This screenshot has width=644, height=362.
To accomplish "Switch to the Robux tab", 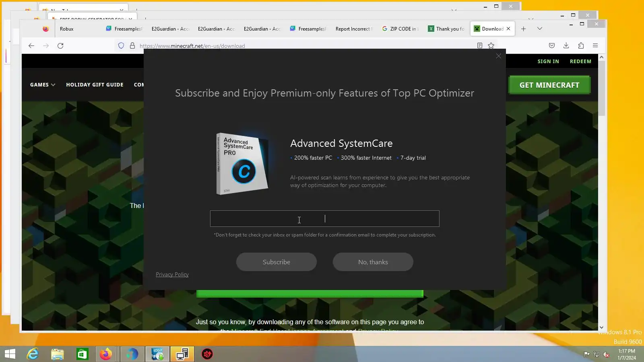I will tap(67, 29).
